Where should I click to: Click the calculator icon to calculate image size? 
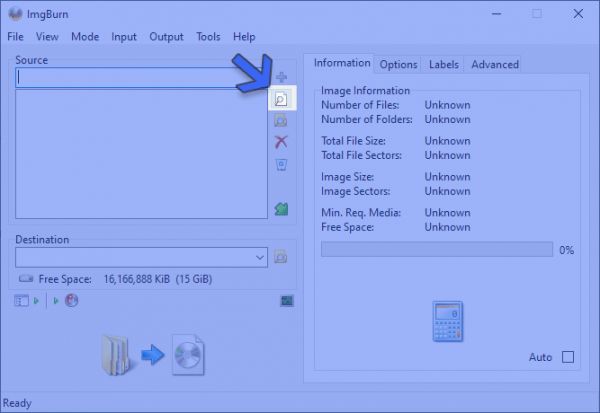446,322
